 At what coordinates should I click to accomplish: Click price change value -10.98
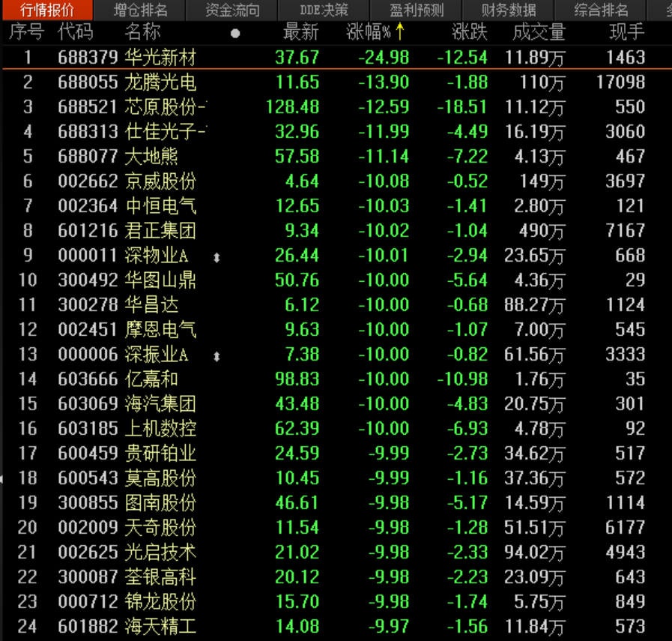coord(462,379)
